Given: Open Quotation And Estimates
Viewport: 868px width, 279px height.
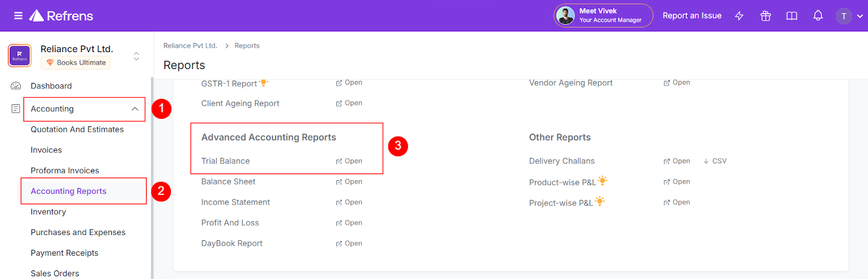Looking at the screenshot, I should [x=77, y=129].
